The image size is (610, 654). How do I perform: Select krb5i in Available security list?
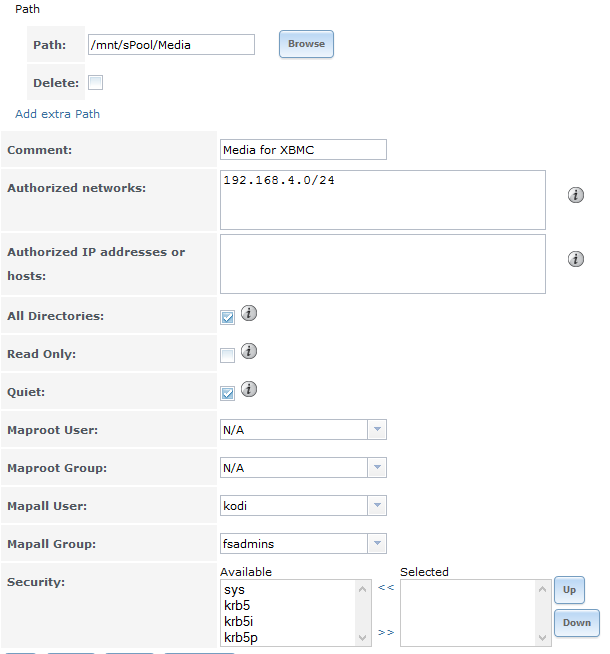pos(238,621)
